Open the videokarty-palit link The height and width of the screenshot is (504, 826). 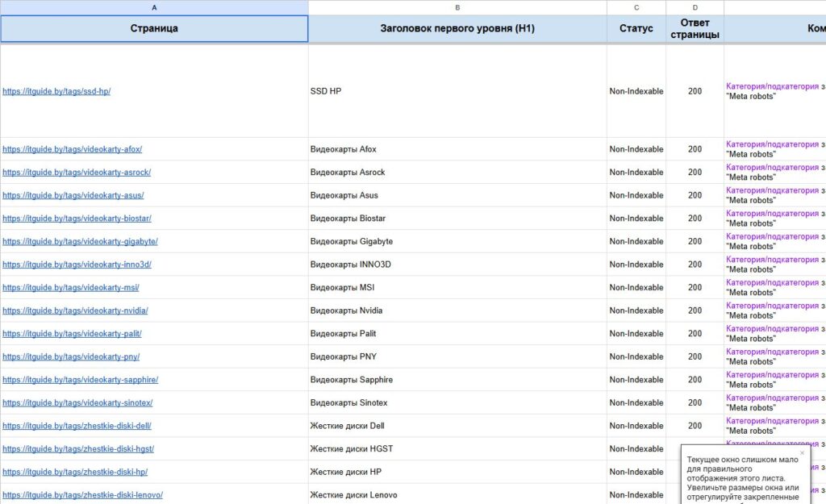pyautogui.click(x=72, y=334)
